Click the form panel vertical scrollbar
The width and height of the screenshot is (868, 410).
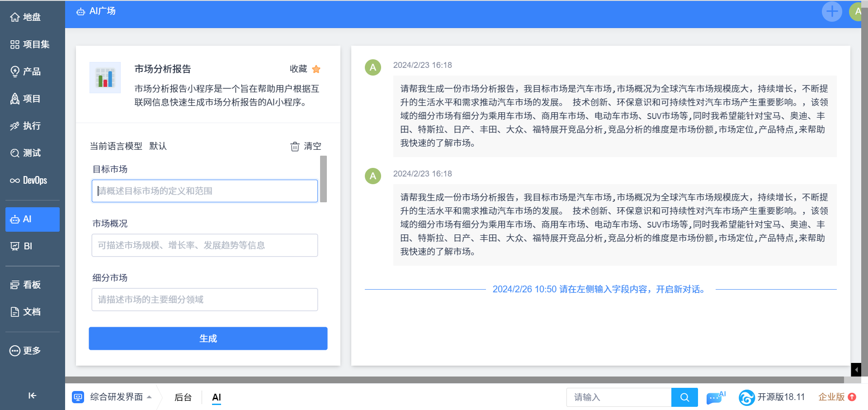[323, 179]
